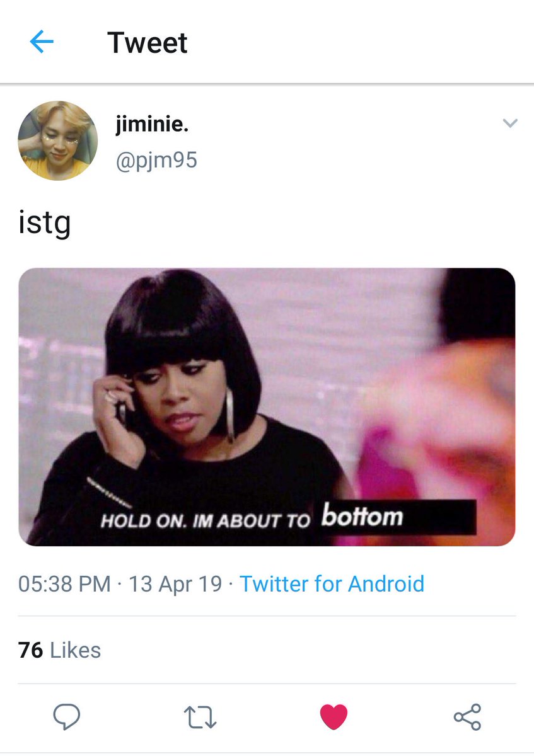Tap the word bottom in the meme
This screenshot has height=756, width=534.
(x=363, y=517)
